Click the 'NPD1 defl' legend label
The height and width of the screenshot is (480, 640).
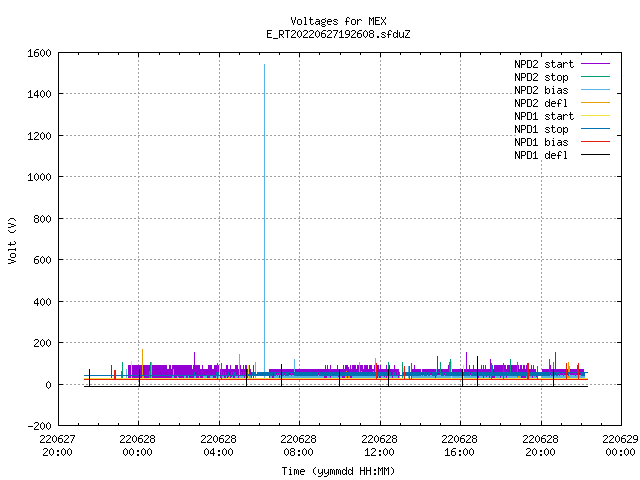(x=541, y=156)
